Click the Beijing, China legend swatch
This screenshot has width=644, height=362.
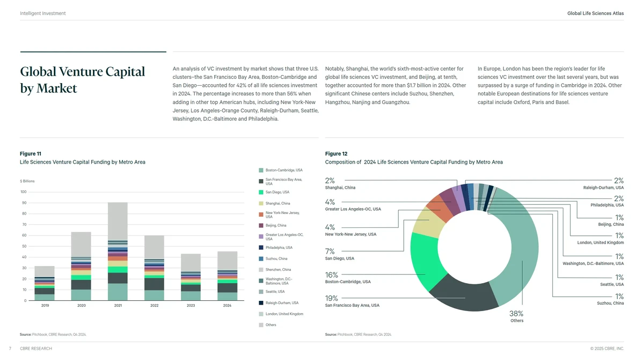[x=261, y=226]
